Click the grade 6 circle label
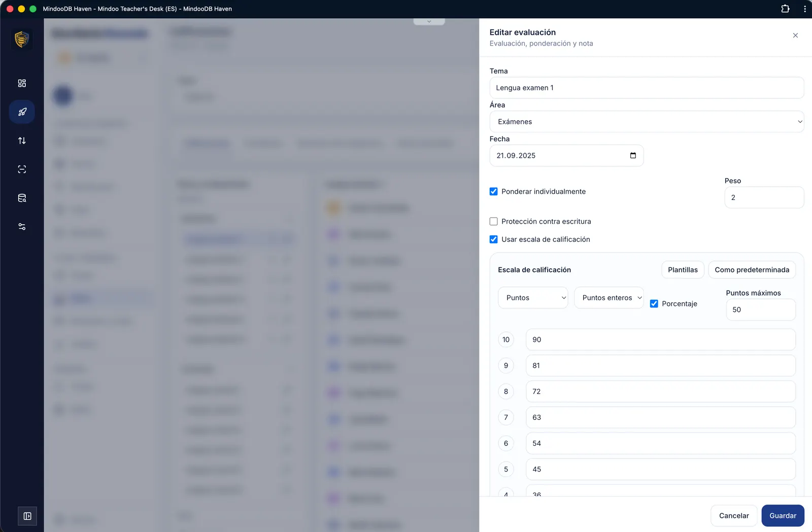Image resolution: width=812 pixels, height=532 pixels. click(x=506, y=443)
